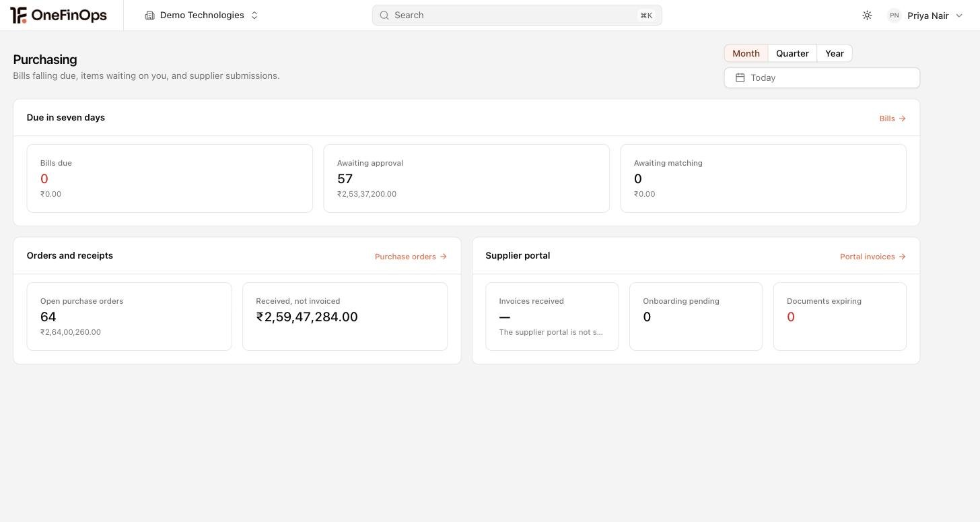The height and width of the screenshot is (522, 980).
Task: Open the Invoices received card
Action: [x=552, y=317]
